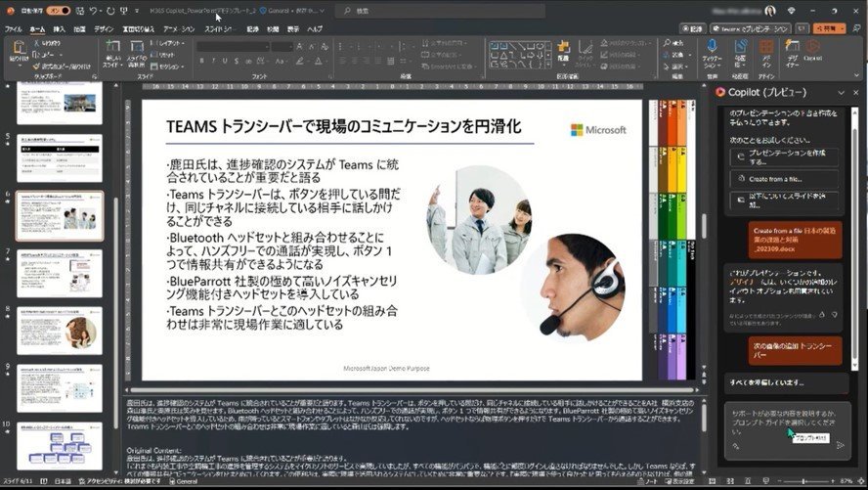The width and height of the screenshot is (868, 490).
Task: Click Present in Teams button
Action: point(751,28)
